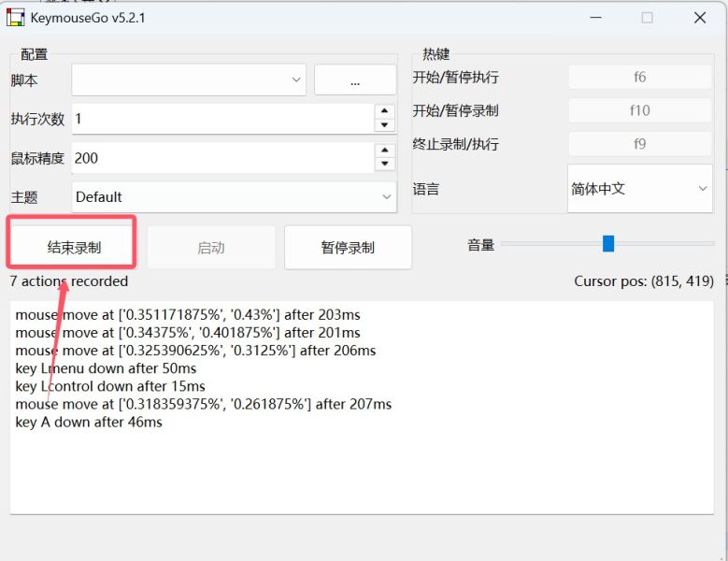Close the KeymouseGo window
Viewport: 728px width, 561px height.
pyautogui.click(x=700, y=18)
